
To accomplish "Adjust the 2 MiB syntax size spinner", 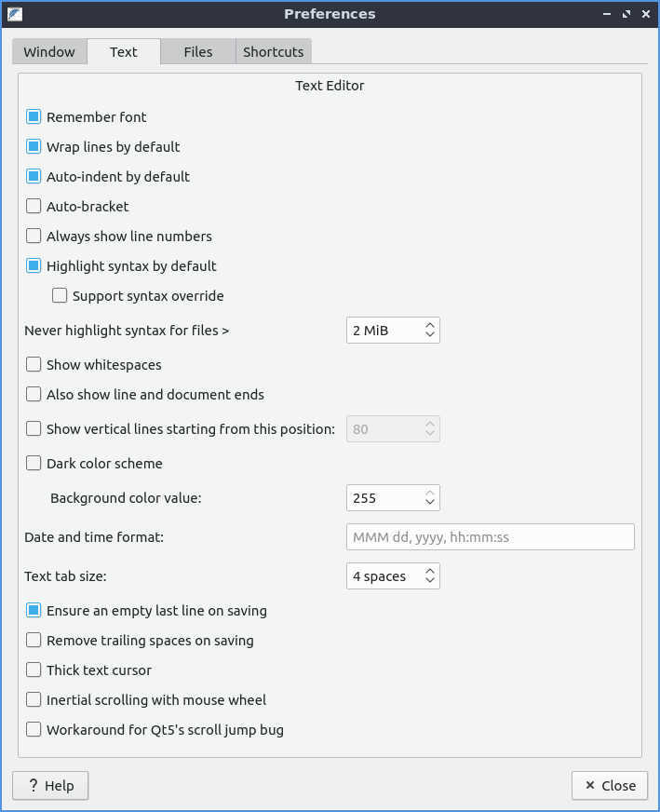I will tap(392, 331).
